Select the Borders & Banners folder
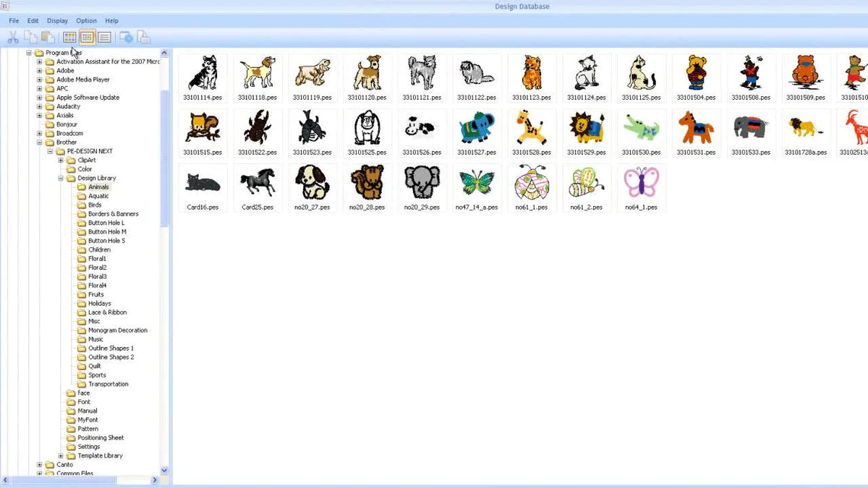868x488 pixels. coord(113,214)
